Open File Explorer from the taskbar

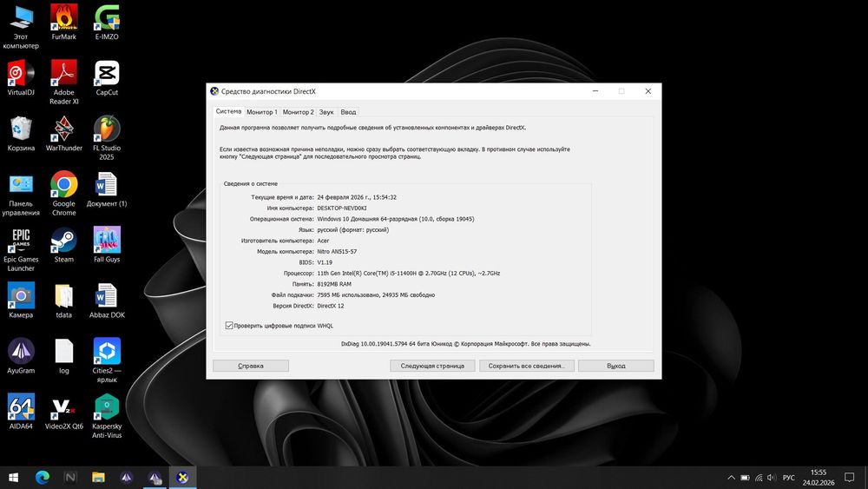(x=98, y=478)
